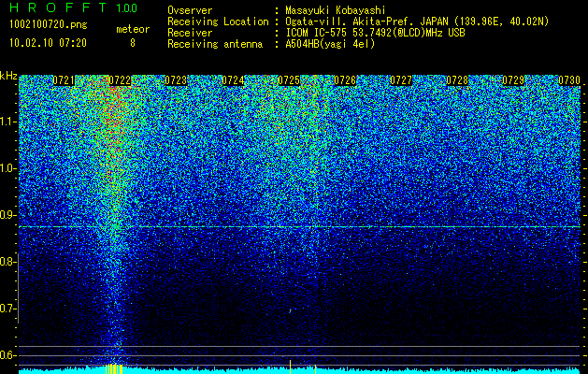Click the kHz axis unit label
The height and width of the screenshot is (374, 588).
pos(8,76)
